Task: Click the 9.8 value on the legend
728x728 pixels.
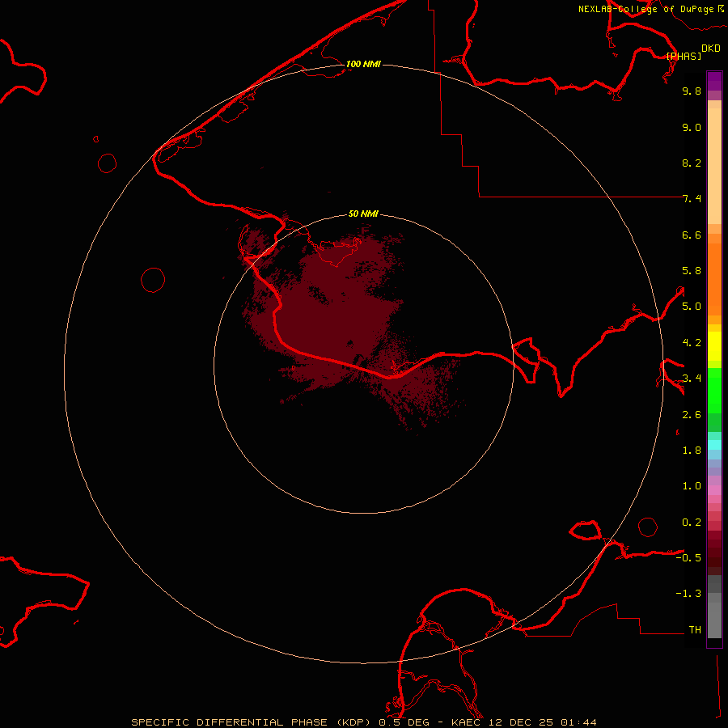Action: (692, 91)
